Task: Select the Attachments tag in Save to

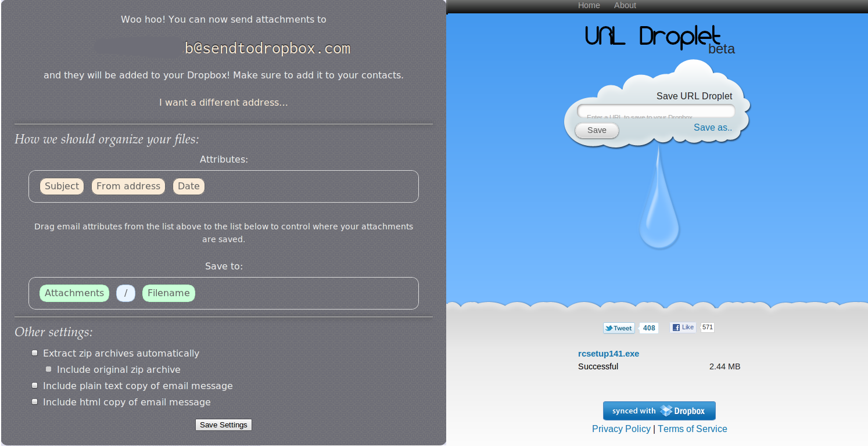Action: tap(74, 293)
